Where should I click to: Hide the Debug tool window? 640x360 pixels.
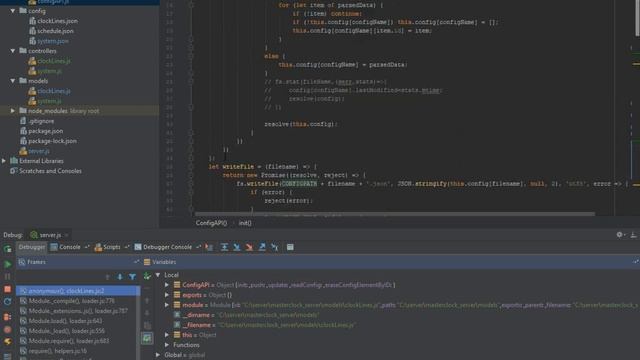pyautogui.click(x=633, y=235)
